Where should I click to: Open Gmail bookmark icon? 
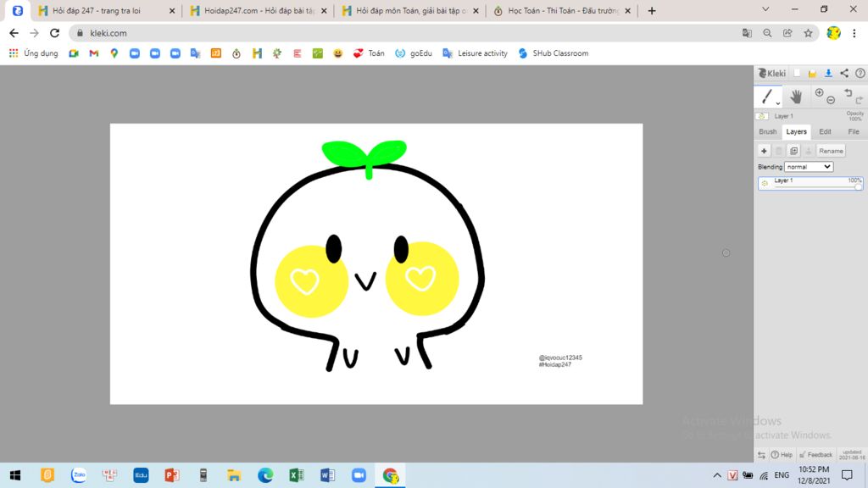tap(94, 53)
